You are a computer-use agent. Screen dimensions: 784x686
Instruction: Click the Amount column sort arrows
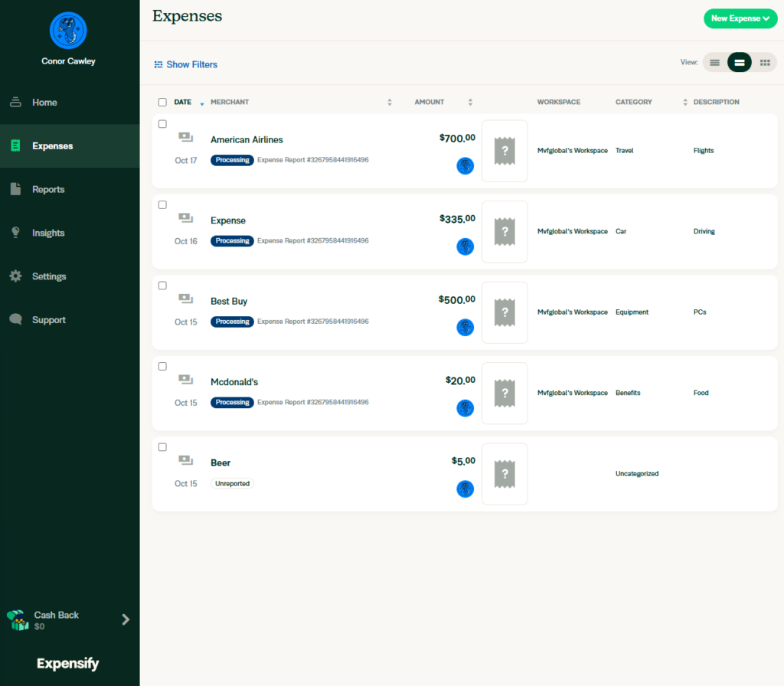[470, 101]
